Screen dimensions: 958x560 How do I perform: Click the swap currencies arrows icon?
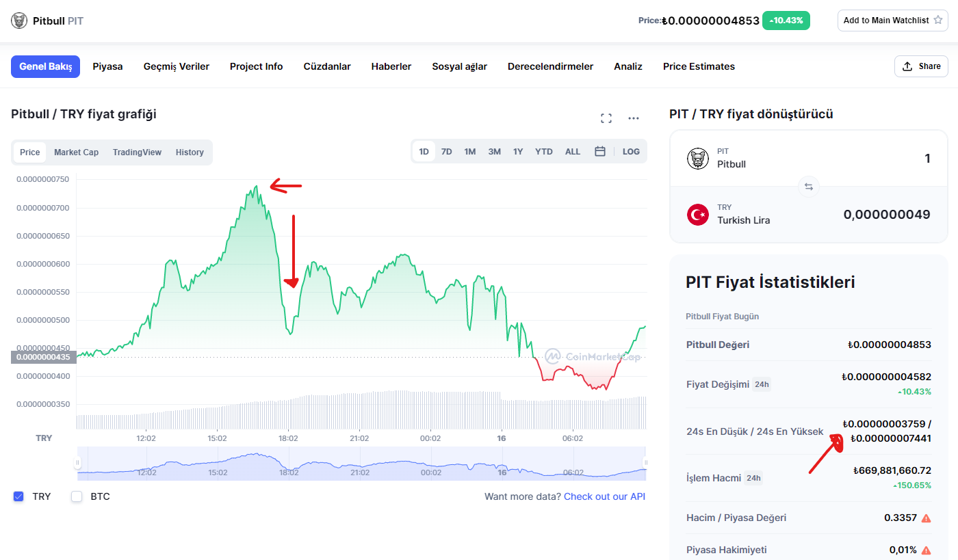pyautogui.click(x=809, y=187)
